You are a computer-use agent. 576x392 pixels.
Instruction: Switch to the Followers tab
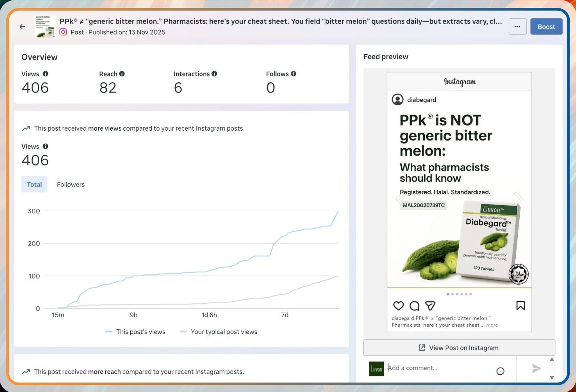(71, 185)
